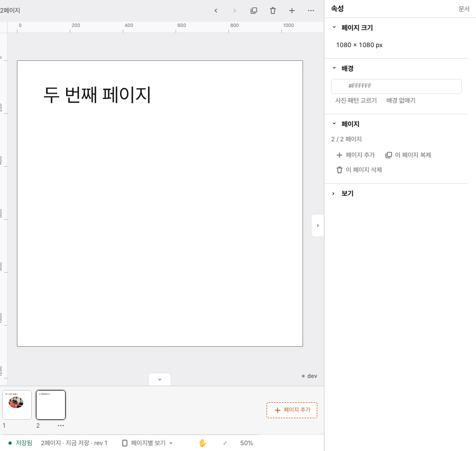Duplicate page icon in top toolbar

point(254,11)
